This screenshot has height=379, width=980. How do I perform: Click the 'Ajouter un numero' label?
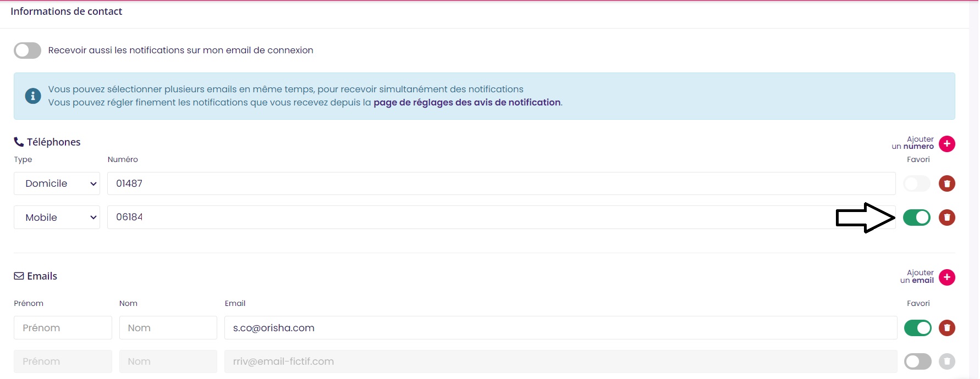tap(913, 143)
